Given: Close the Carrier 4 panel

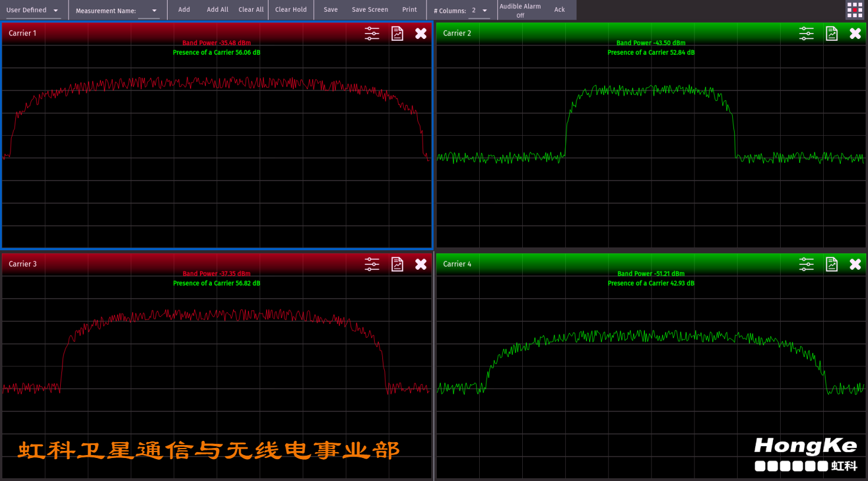Looking at the screenshot, I should coord(855,264).
